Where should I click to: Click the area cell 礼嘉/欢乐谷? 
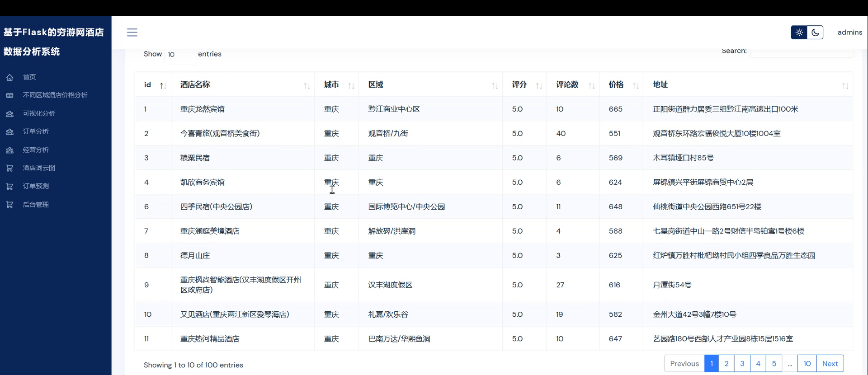click(x=388, y=314)
